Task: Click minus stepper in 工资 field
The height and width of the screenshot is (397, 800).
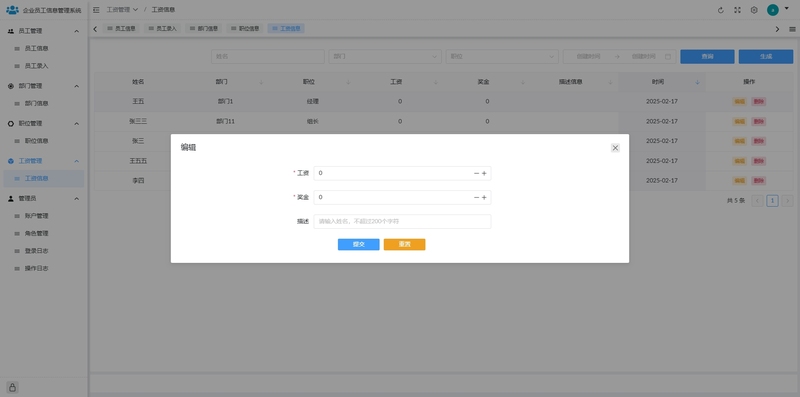Action: point(477,173)
